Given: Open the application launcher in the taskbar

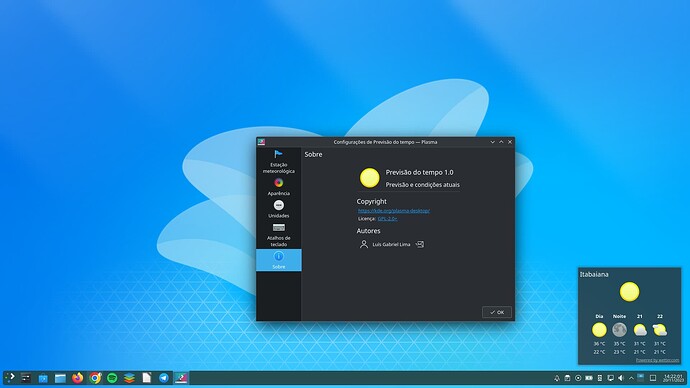Looking at the screenshot, I should tap(10, 377).
